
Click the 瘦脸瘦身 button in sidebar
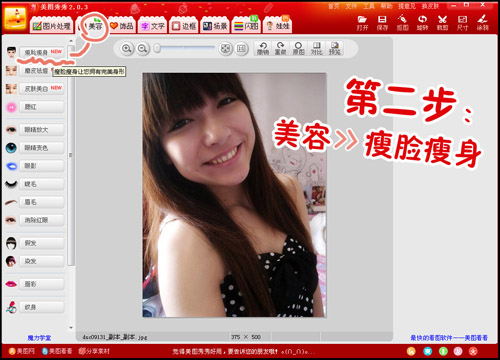(x=42, y=52)
